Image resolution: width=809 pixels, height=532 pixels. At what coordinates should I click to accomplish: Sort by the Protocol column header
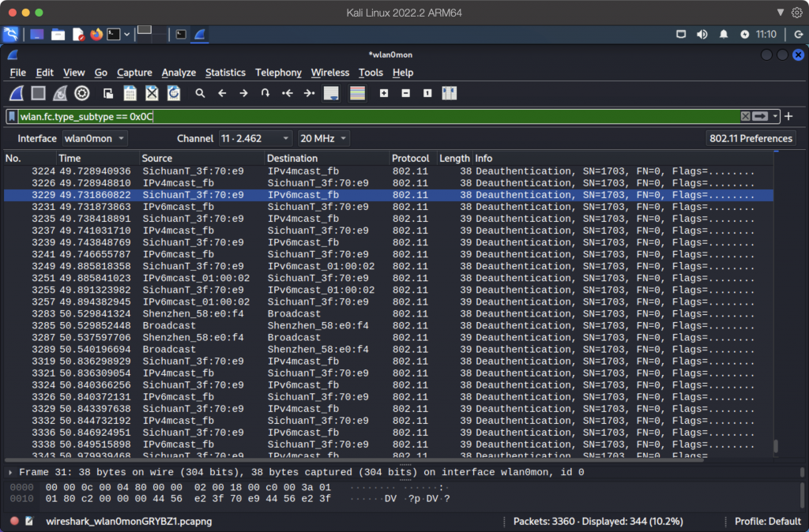(412, 159)
